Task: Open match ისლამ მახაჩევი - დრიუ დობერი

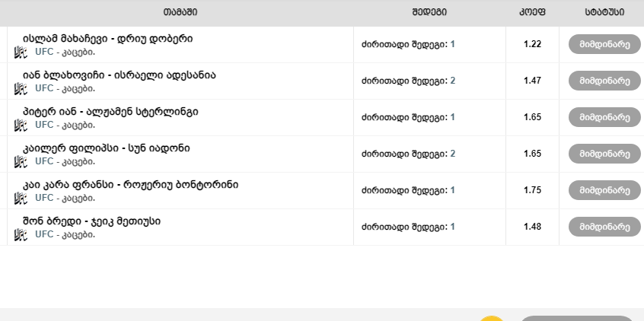Action: click(107, 38)
